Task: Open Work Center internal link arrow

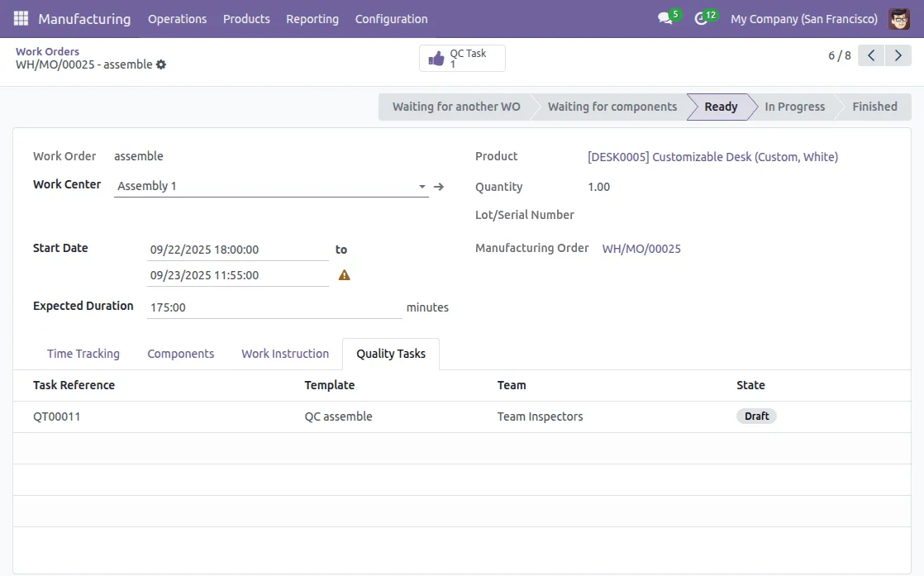Action: point(439,187)
